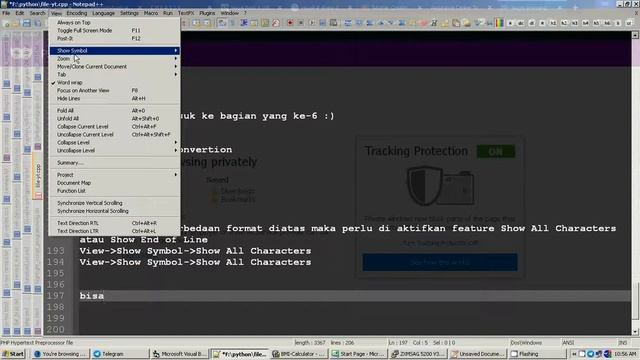Screen dimensions: 640x360
Task: Open the Search menu
Action: point(37,13)
